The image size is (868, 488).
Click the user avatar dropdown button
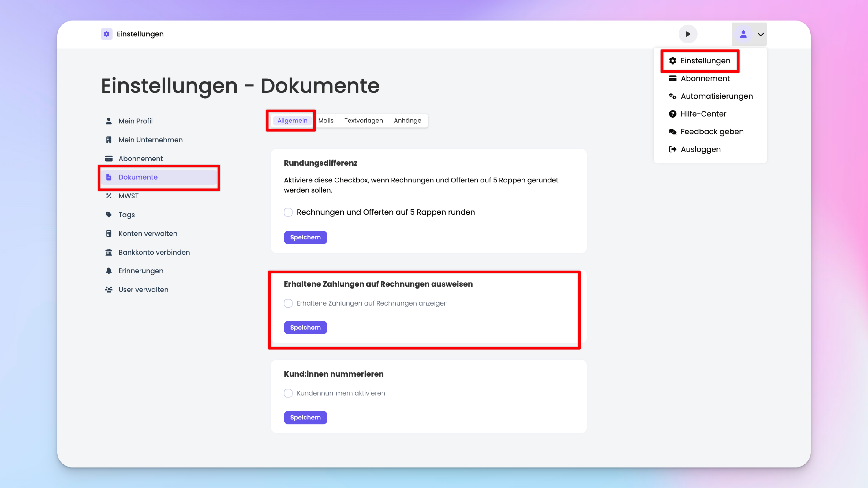743,34
